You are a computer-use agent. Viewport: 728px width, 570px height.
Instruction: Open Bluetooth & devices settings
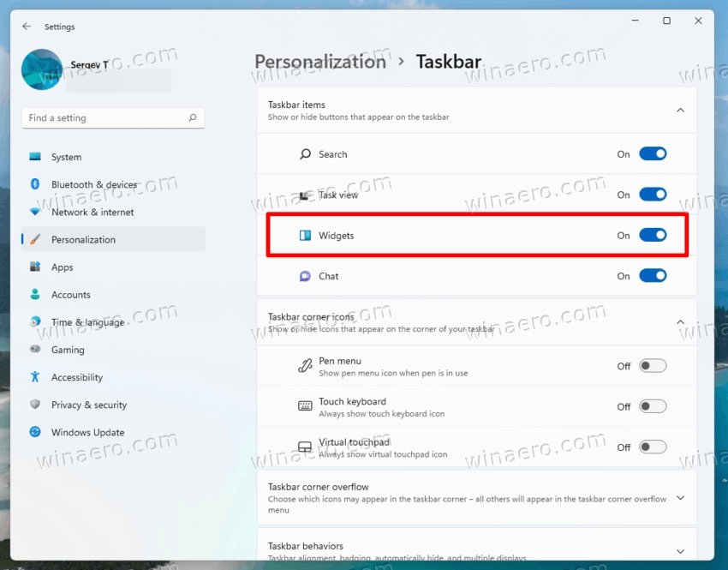(x=113, y=184)
